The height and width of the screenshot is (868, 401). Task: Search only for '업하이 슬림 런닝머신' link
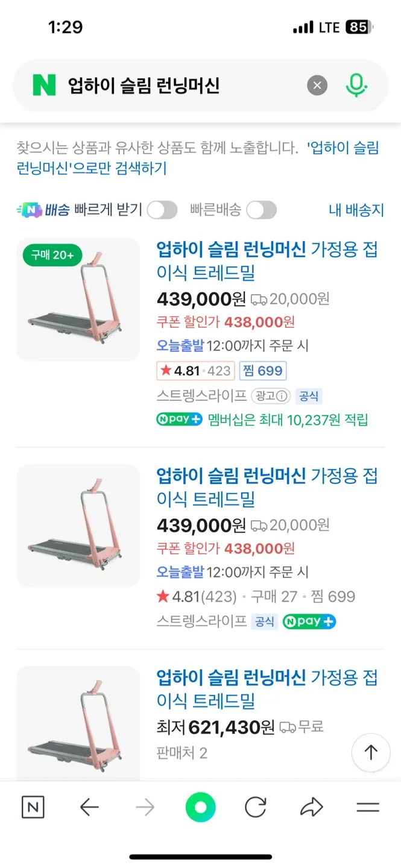(x=199, y=158)
